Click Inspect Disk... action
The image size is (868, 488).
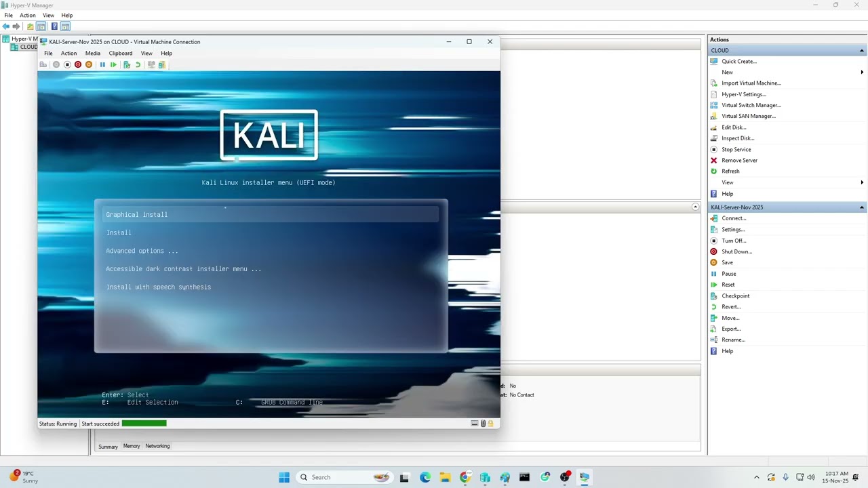[737, 138]
